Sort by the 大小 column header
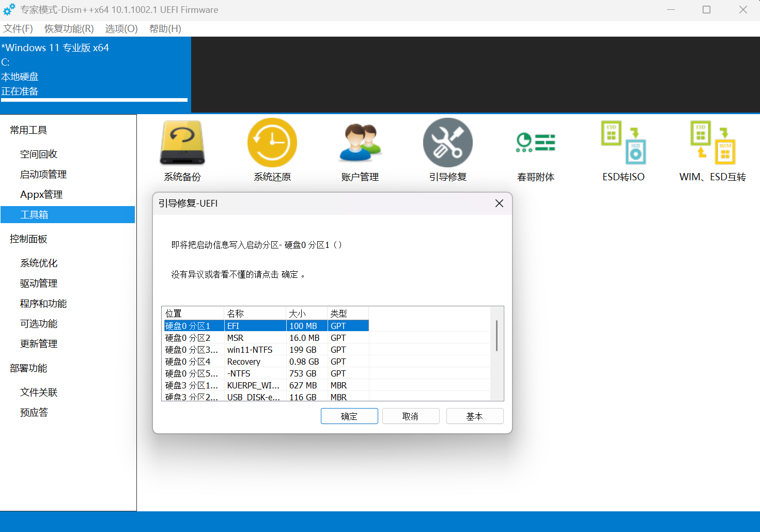The image size is (760, 532). [x=307, y=314]
